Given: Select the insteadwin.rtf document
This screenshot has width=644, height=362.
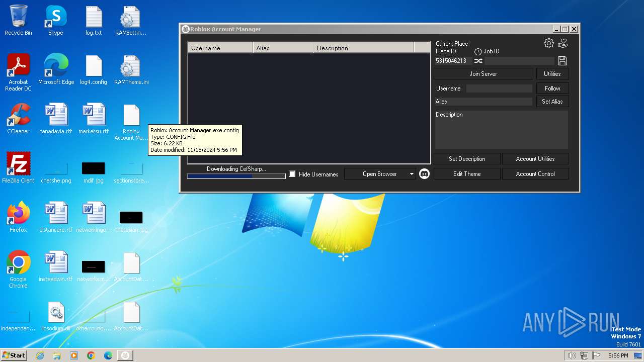Looking at the screenshot, I should [x=56, y=267].
